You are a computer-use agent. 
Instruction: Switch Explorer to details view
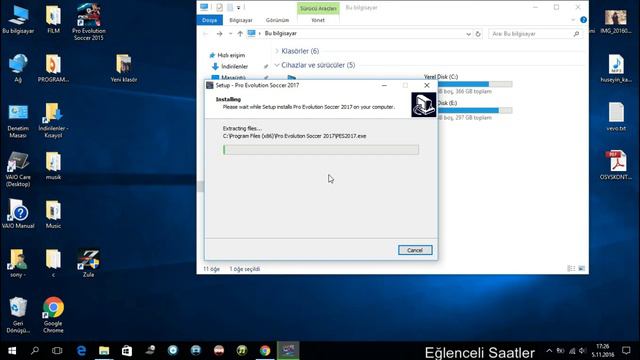click(571, 268)
